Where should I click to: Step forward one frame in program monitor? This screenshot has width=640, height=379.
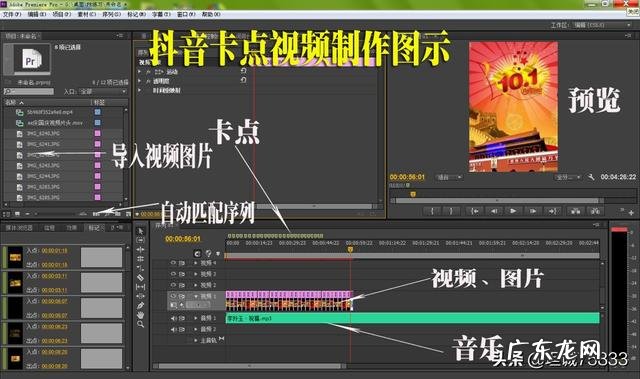pos(533,211)
